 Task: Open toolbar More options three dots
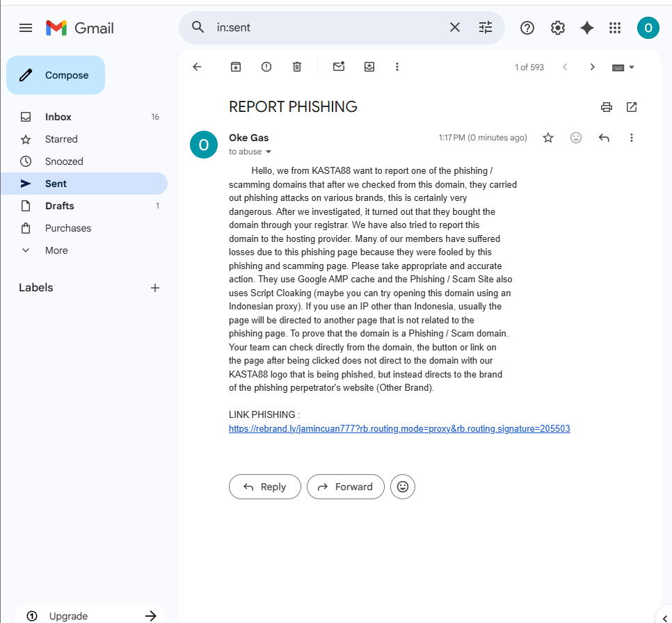click(x=397, y=67)
